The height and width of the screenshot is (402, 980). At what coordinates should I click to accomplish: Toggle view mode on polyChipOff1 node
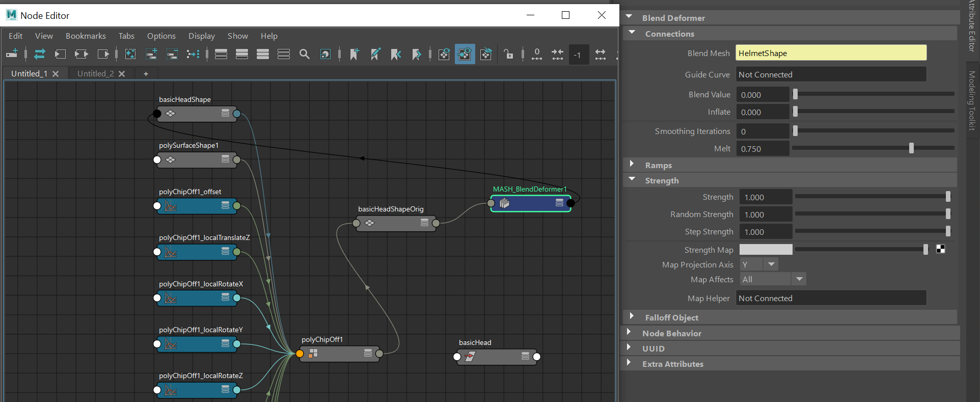[x=368, y=353]
